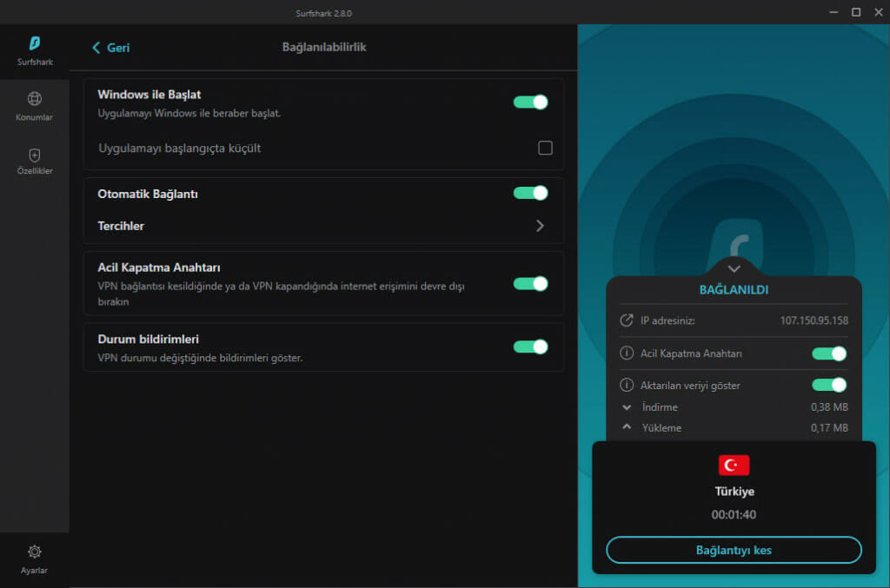Click the Yükleme upload arrow icon

(x=627, y=426)
